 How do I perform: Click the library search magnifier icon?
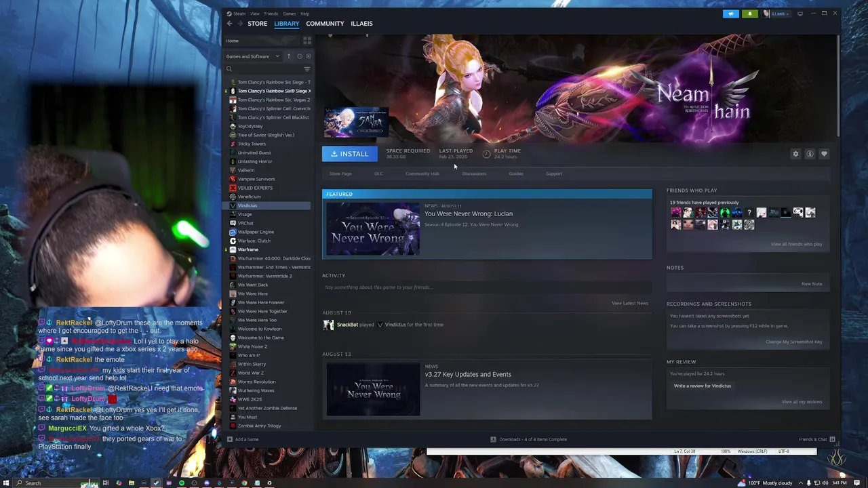[229, 69]
